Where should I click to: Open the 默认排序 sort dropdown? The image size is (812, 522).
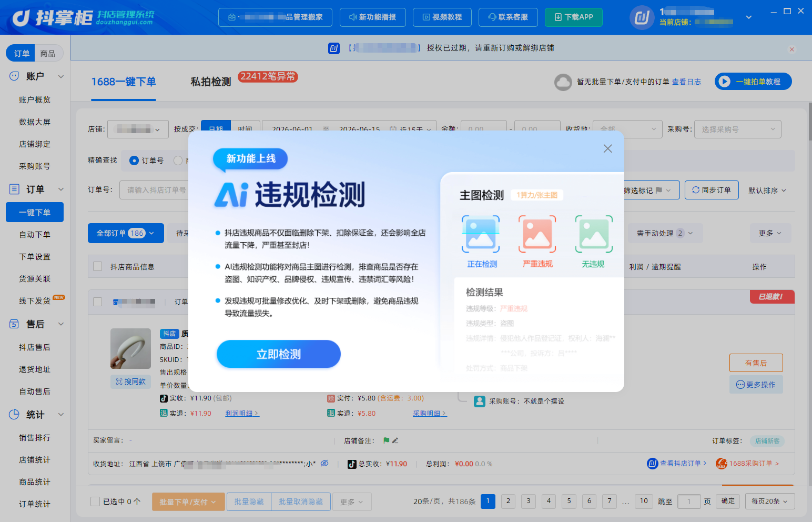coord(767,190)
